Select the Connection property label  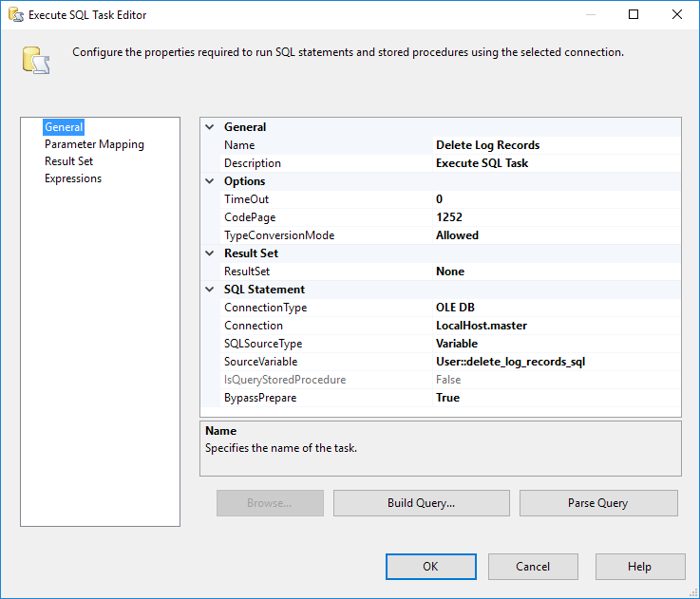[254, 326]
